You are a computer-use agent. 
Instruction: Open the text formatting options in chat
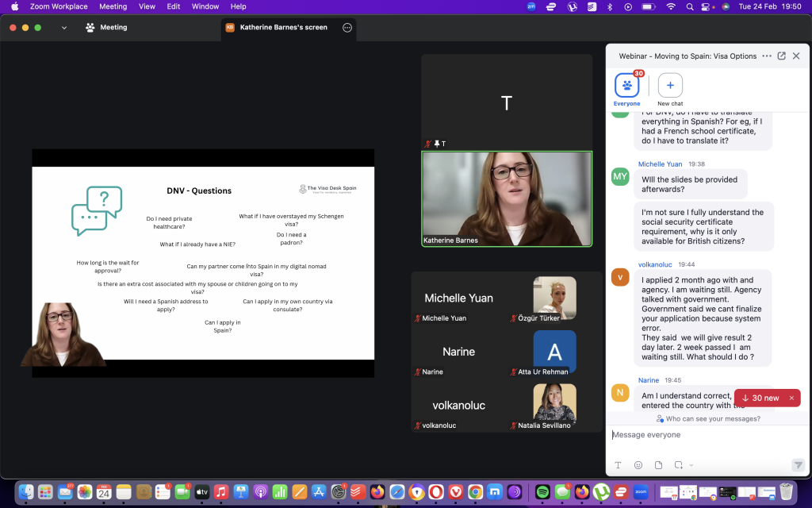618,465
